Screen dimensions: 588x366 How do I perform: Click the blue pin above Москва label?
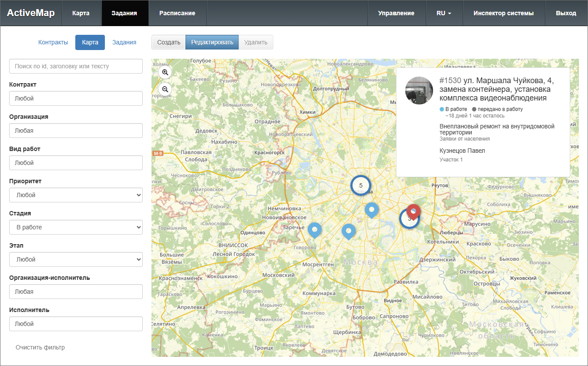tap(348, 231)
